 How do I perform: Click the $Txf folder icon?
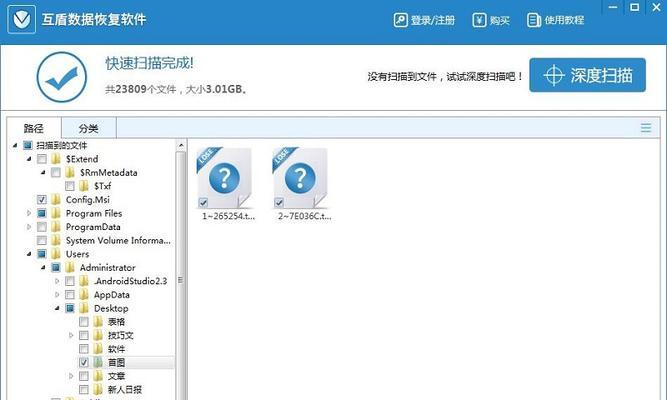[84, 186]
